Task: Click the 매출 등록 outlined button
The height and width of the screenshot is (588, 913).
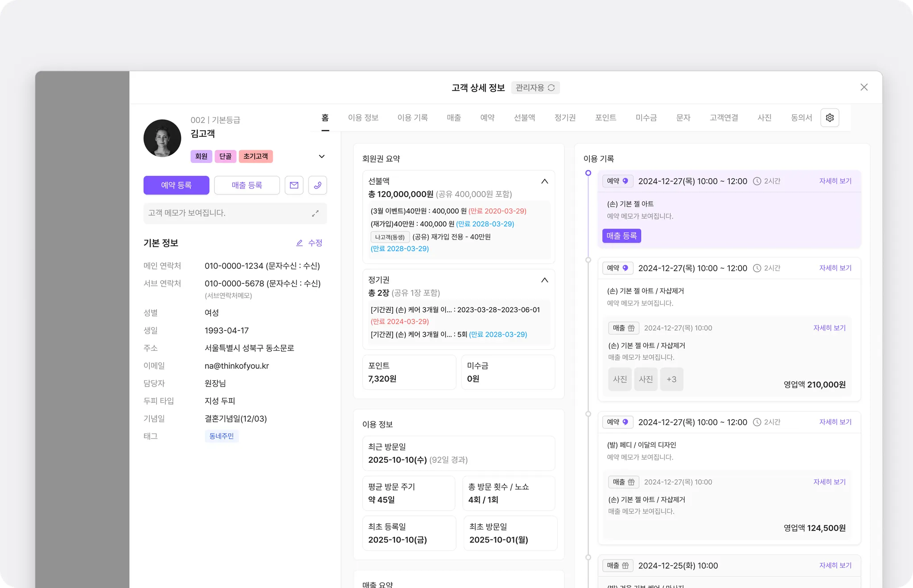Action: point(247,185)
